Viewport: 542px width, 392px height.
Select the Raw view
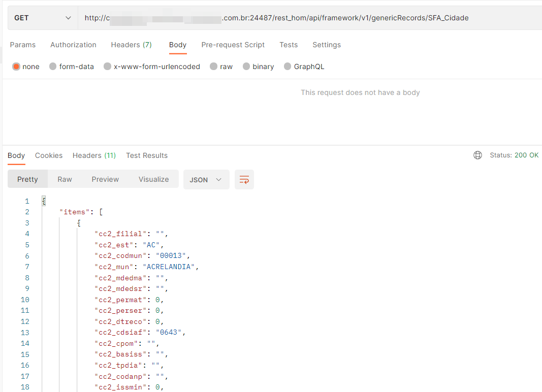(65, 179)
